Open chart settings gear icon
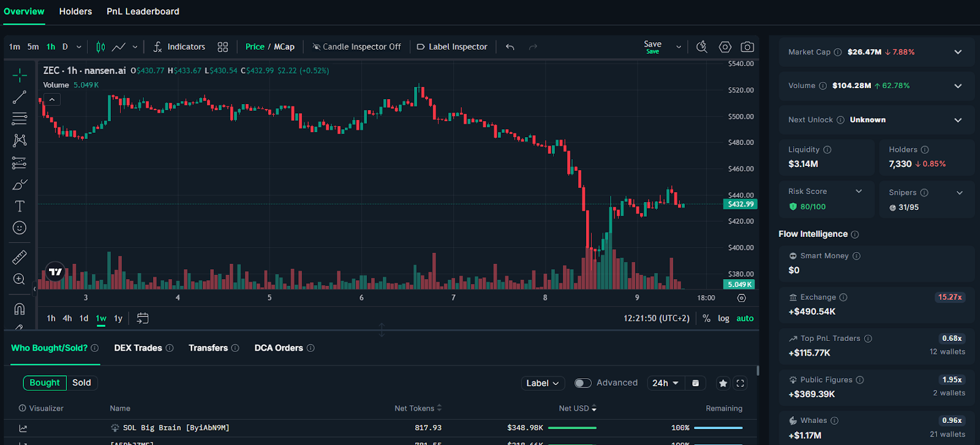The width and height of the screenshot is (980, 445). tap(725, 47)
